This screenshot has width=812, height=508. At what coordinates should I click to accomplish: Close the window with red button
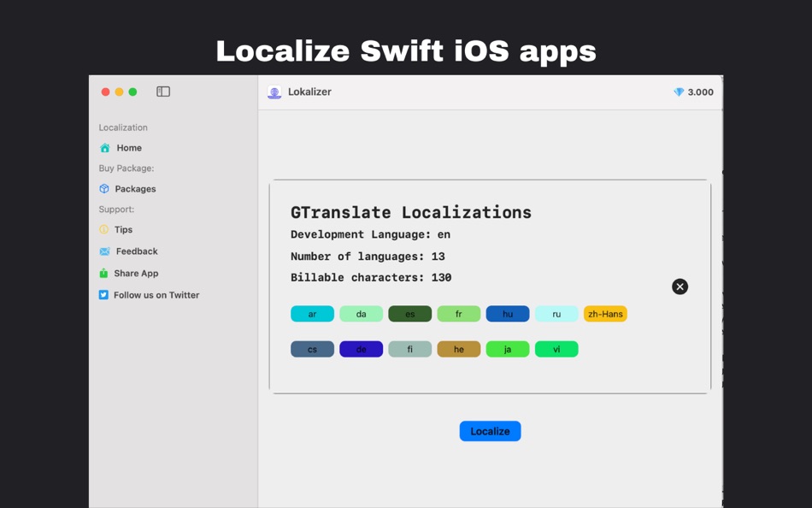tap(106, 92)
